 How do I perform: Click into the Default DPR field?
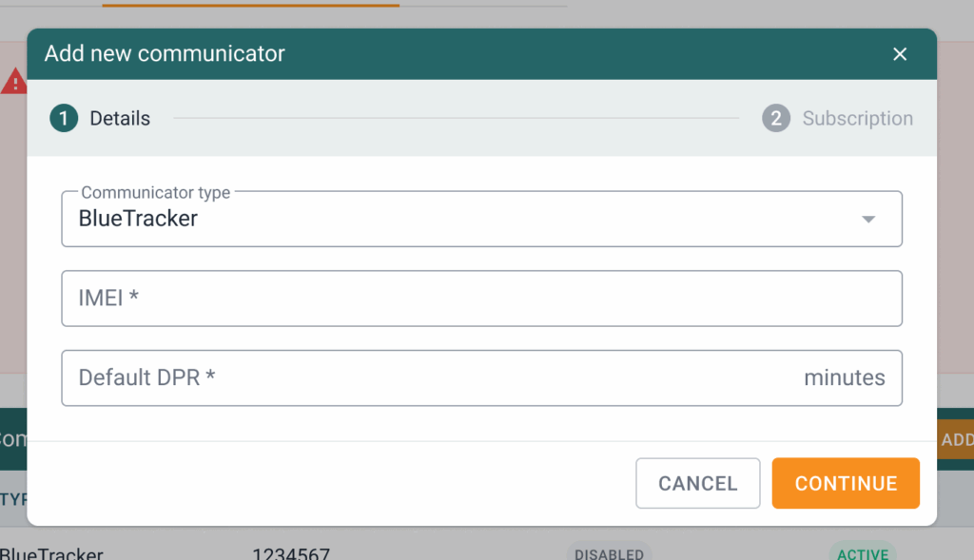tap(428, 378)
